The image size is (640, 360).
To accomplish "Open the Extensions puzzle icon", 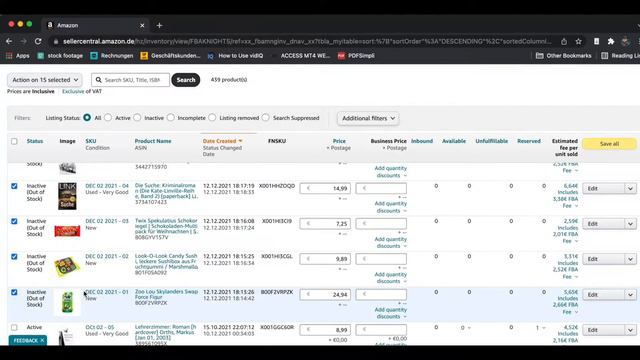I will 611,41.
